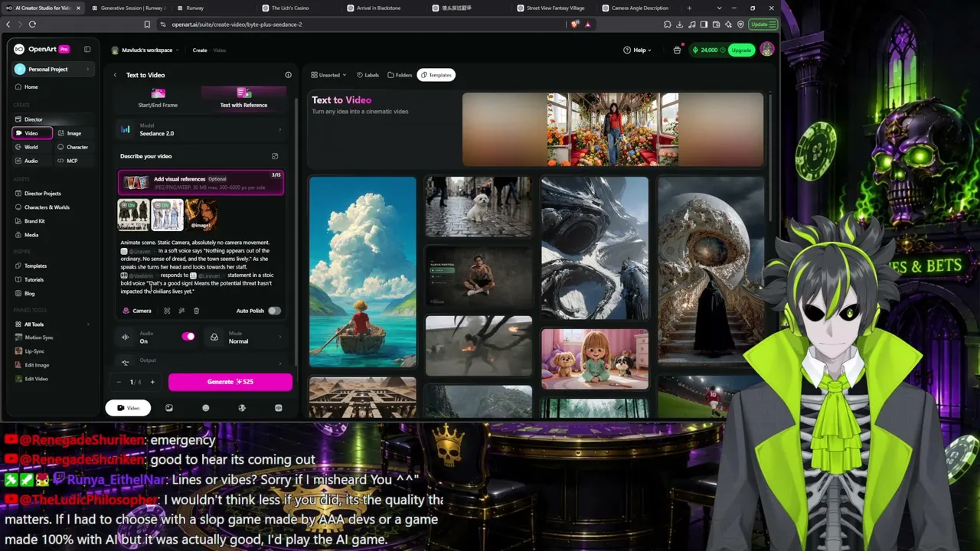Click the Generate 525 button
Viewport: 980px width, 551px height.
point(230,382)
